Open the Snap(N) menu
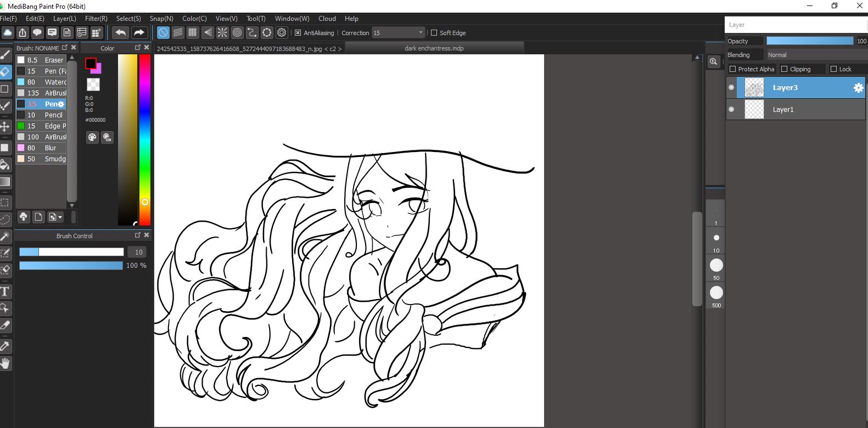This screenshot has width=868, height=428. coord(161,18)
